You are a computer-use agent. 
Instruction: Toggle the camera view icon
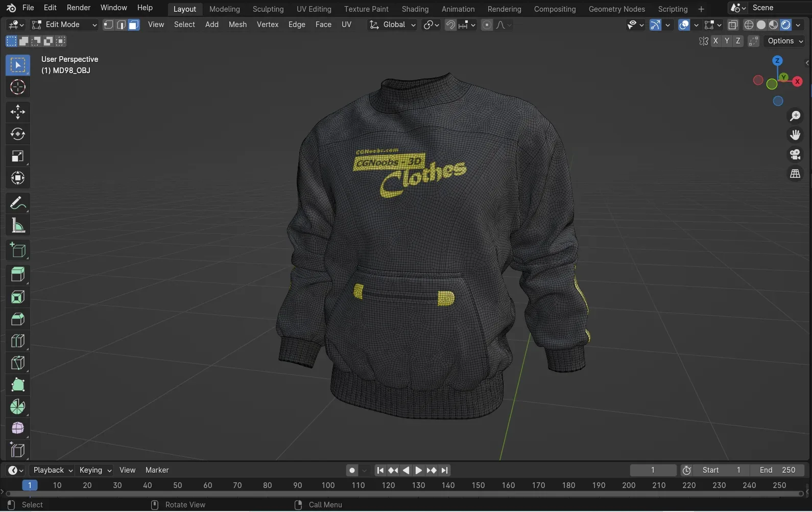[x=795, y=154]
